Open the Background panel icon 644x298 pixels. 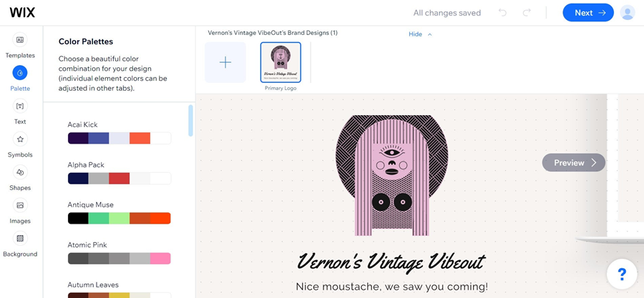coord(20,239)
